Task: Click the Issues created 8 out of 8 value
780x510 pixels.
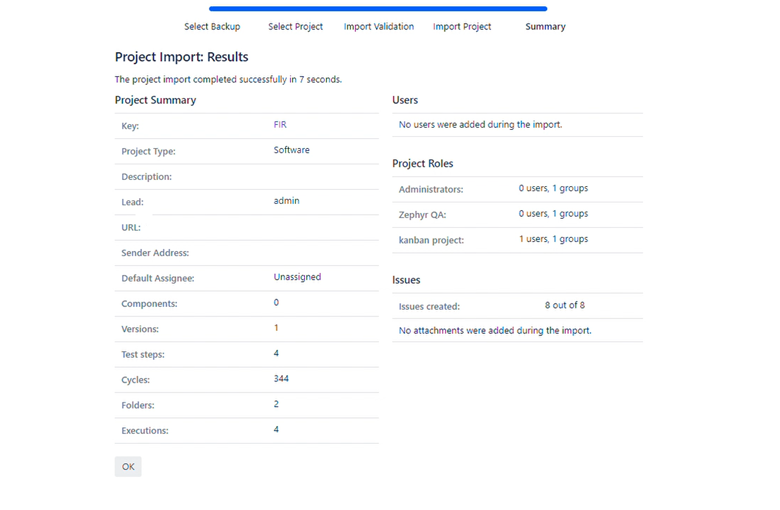Action: 565,306
